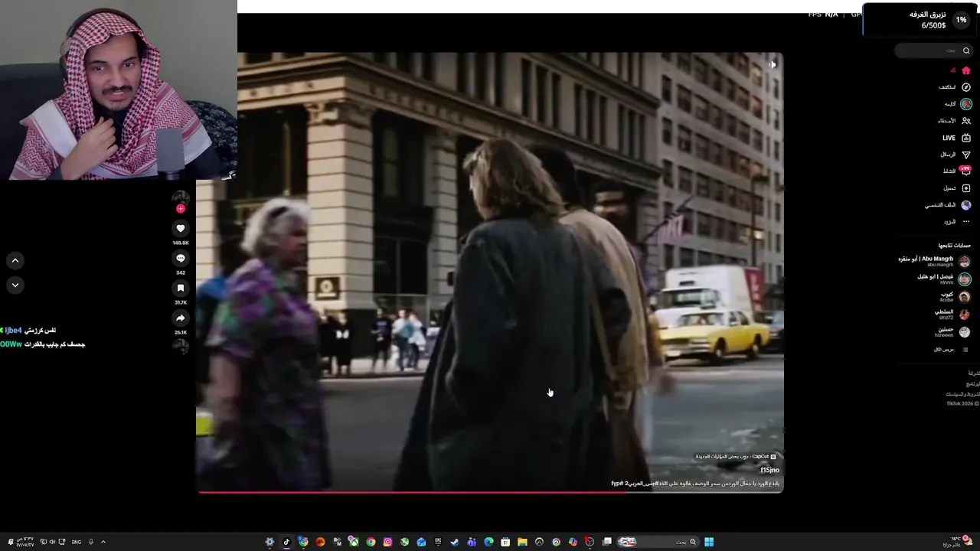The width and height of the screenshot is (980, 551).
Task: Click the #fyp hashtag in the caption
Action: (616, 484)
